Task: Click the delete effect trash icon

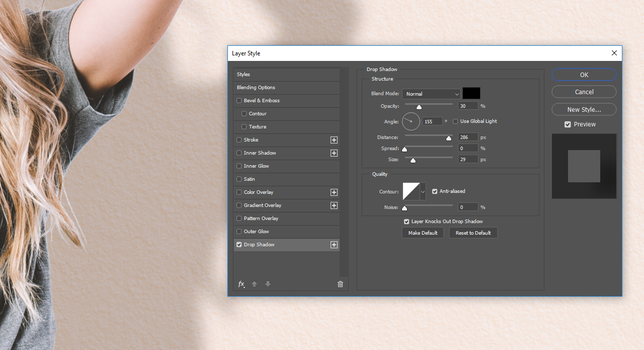Action: (x=340, y=284)
